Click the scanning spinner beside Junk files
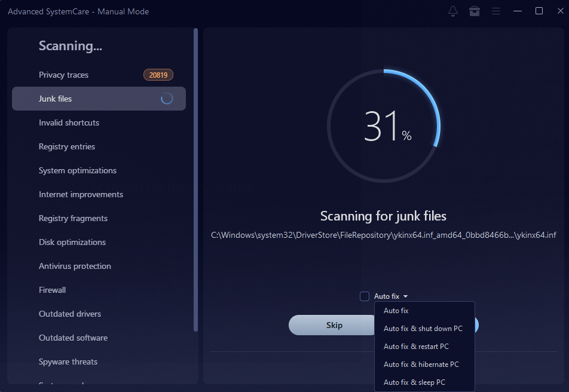569x392 pixels. click(167, 98)
